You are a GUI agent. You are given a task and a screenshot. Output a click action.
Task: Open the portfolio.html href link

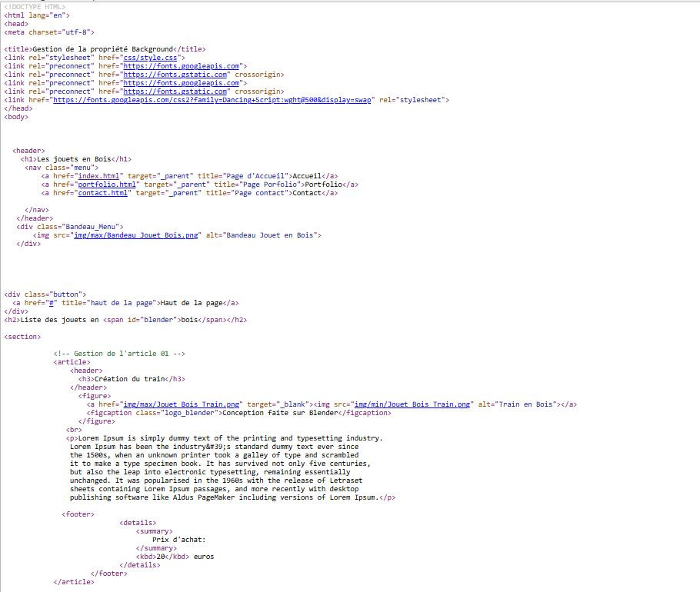tap(107, 185)
